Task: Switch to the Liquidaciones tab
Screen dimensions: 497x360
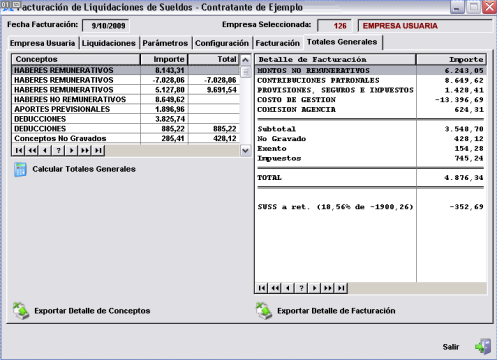Action: pyautogui.click(x=109, y=43)
